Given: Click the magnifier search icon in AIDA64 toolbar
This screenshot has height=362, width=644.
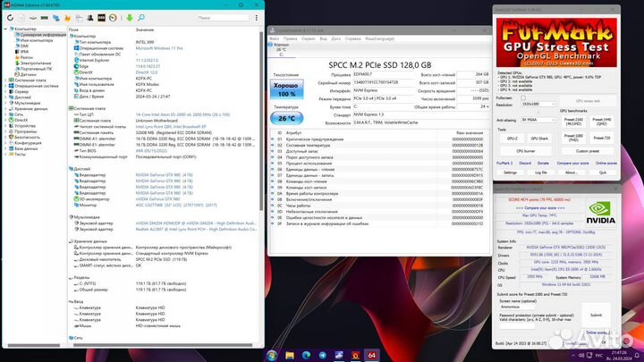Looking at the screenshot, I should [x=141, y=18].
